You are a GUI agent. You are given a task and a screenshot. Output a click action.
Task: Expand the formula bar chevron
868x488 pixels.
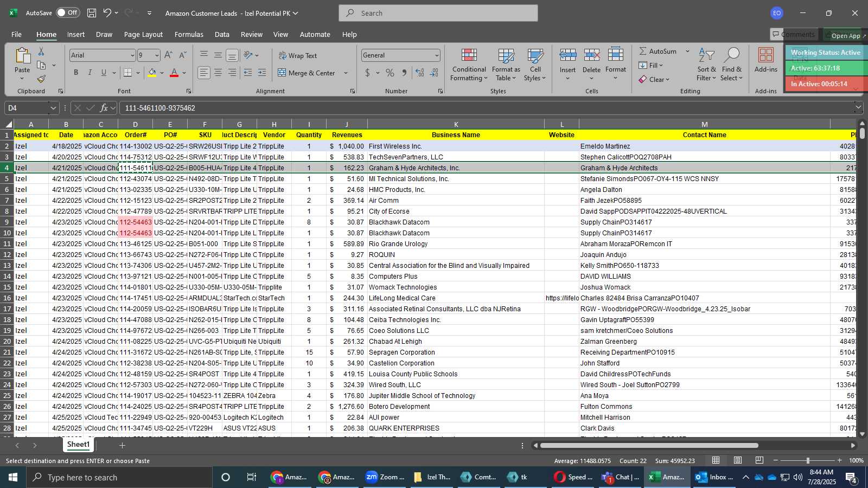(858, 108)
